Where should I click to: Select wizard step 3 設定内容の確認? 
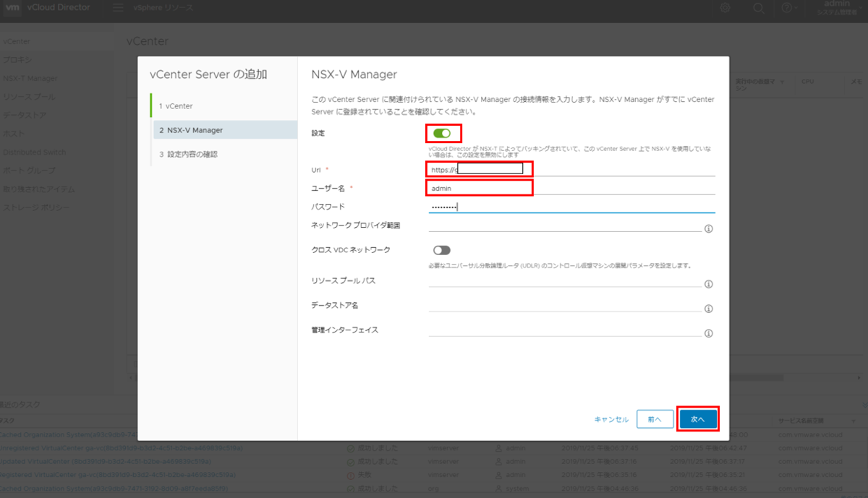pyautogui.click(x=224, y=154)
